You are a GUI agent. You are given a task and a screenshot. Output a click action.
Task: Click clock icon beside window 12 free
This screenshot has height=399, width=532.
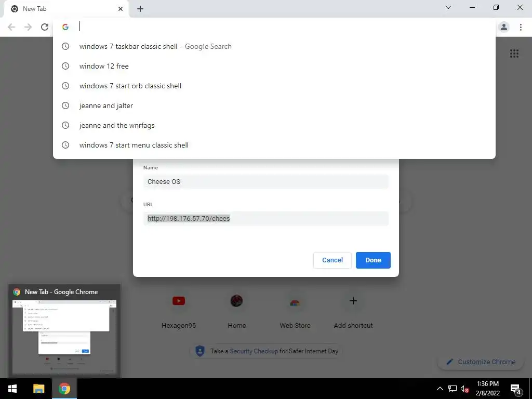coord(65,66)
